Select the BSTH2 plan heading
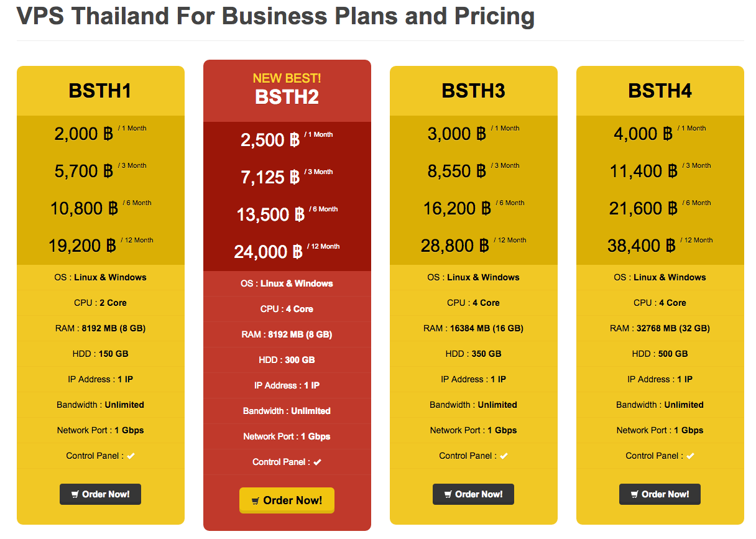Screen dimensions: 756x539 [x=287, y=97]
